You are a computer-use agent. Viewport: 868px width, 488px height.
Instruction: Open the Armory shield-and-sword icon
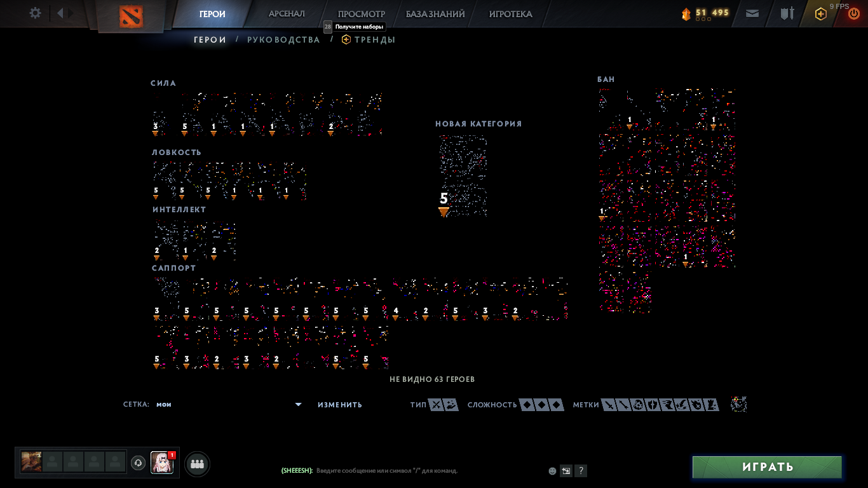click(x=787, y=13)
